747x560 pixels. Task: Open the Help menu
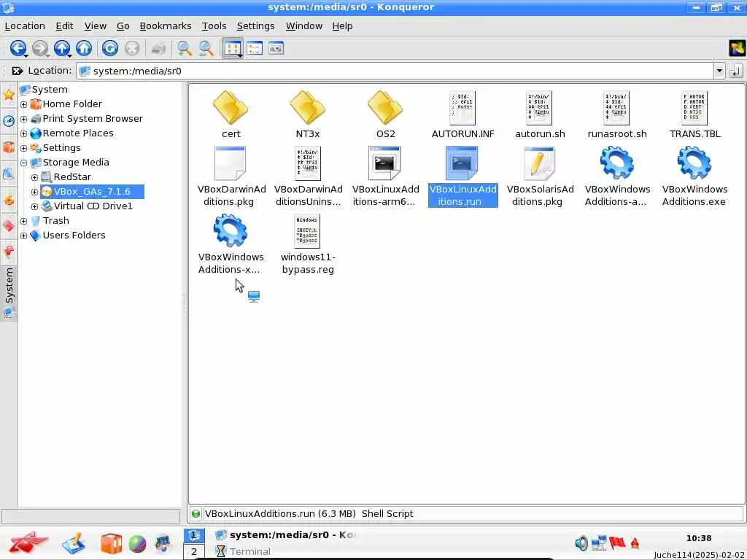point(343,26)
